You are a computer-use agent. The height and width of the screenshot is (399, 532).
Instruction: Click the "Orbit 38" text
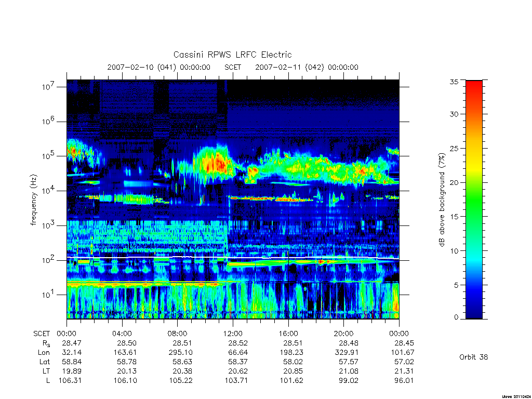pos(474,357)
